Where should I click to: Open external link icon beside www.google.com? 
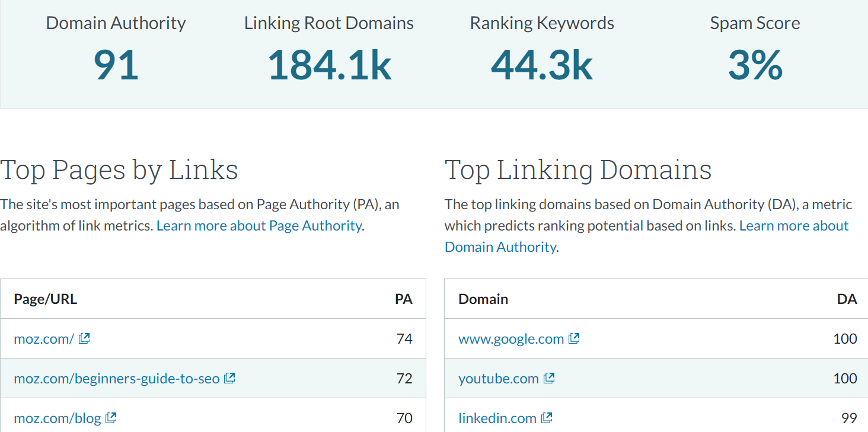tap(574, 338)
